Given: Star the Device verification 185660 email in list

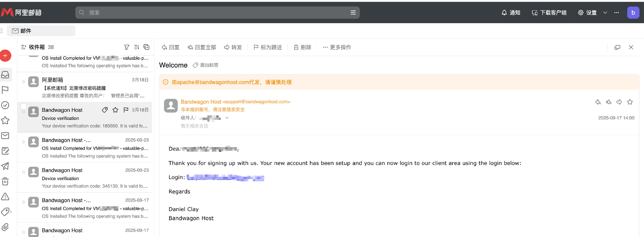Looking at the screenshot, I should tap(115, 110).
